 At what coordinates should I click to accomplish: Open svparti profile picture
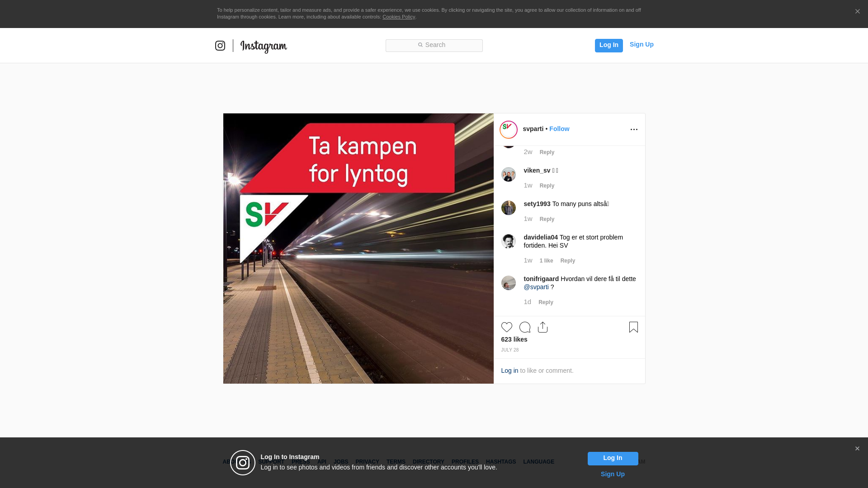pos(509,130)
